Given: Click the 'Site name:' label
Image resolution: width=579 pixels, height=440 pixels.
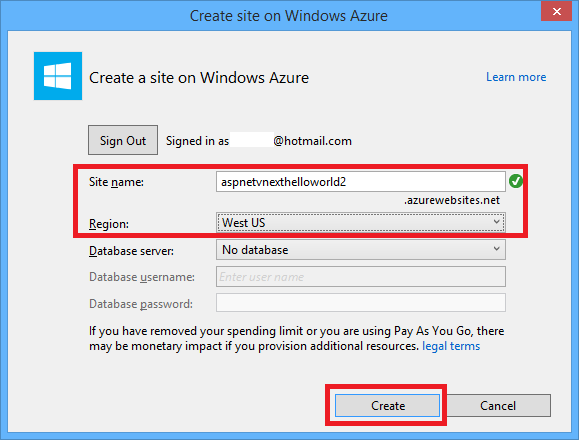Looking at the screenshot, I should (116, 182).
